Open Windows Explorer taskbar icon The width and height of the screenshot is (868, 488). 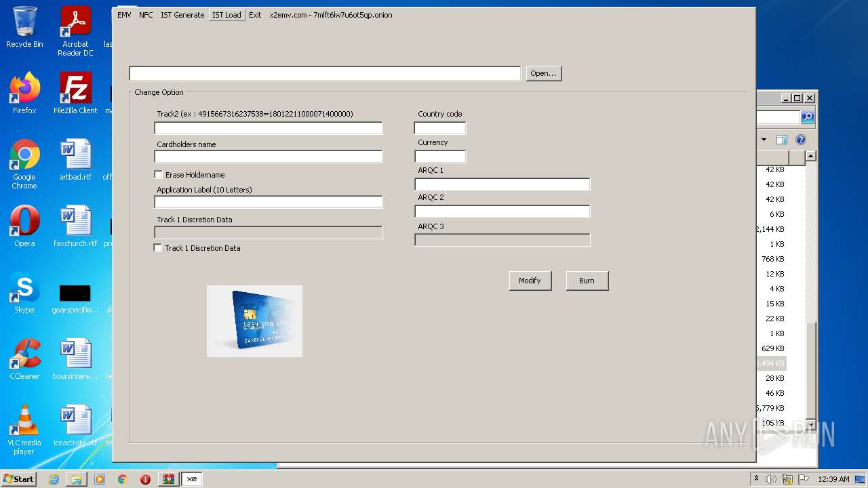coord(77,479)
